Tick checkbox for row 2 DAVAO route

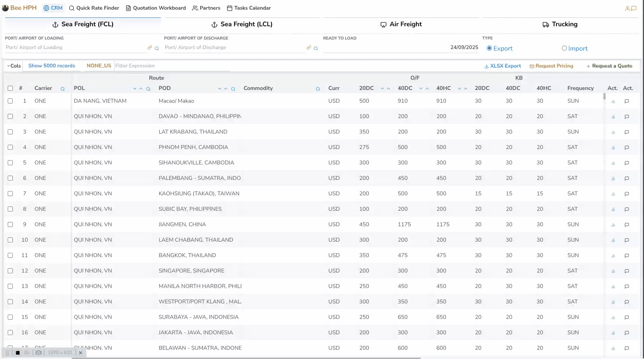click(x=10, y=116)
